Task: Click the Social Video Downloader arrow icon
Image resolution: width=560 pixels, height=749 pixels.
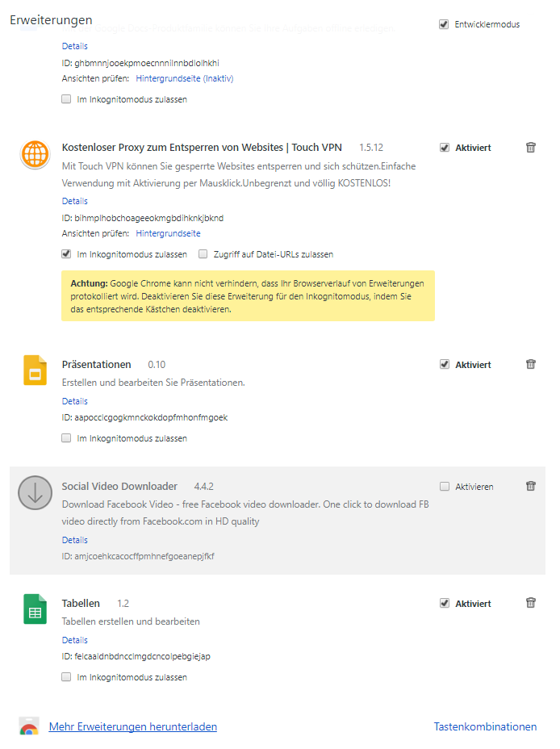Action: (x=35, y=492)
